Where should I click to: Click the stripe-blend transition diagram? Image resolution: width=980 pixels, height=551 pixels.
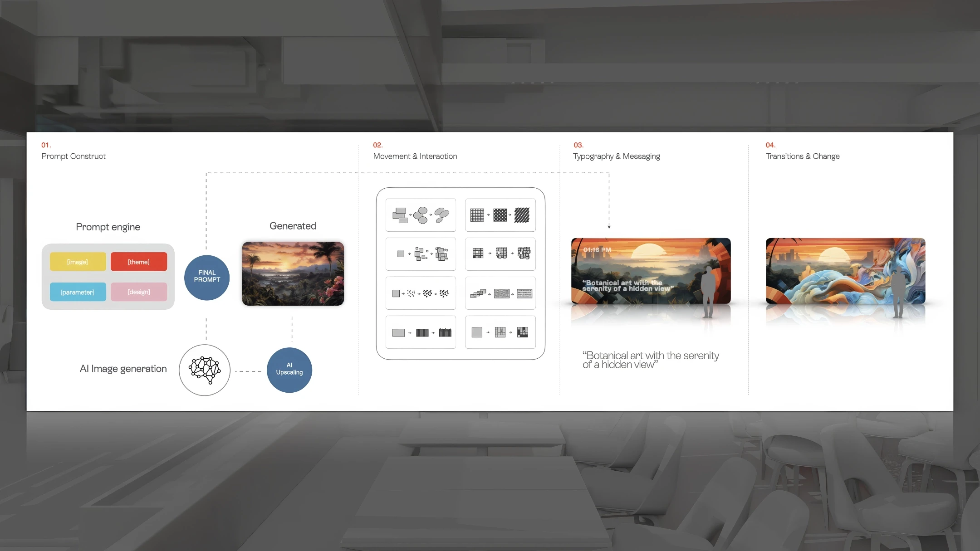[x=420, y=332]
